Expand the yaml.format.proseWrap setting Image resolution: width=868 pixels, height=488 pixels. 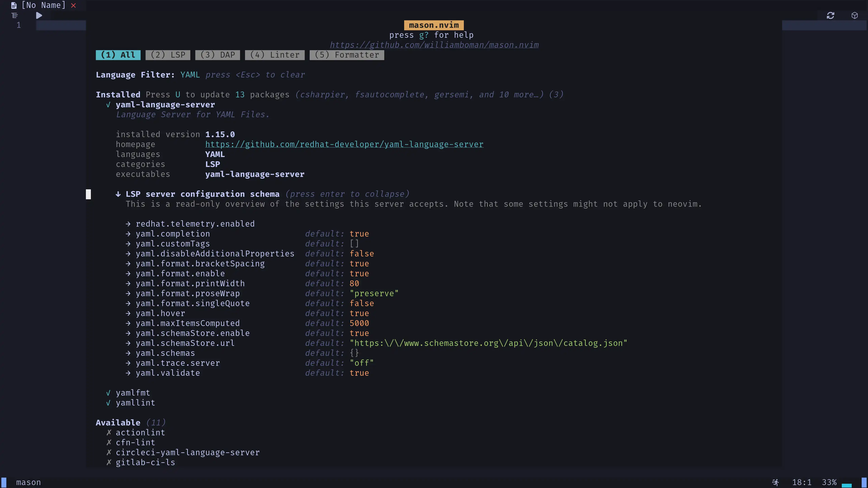tap(188, 293)
